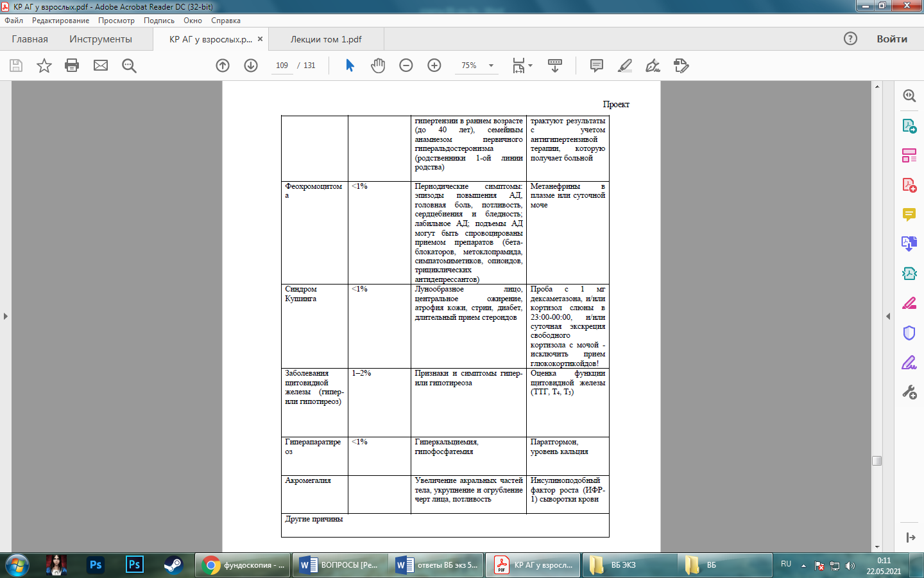This screenshot has width=924, height=578.
Task: Click the RU language indicator
Action: coord(786,564)
